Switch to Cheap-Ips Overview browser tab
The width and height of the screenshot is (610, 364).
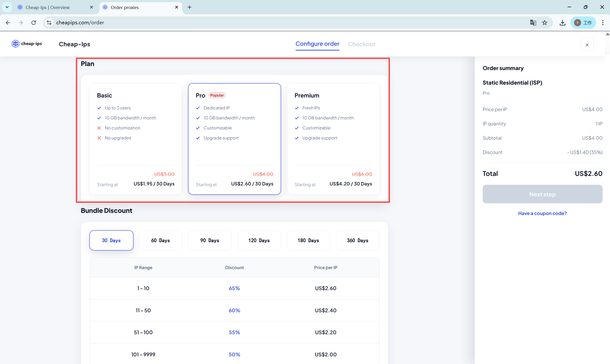pos(48,7)
